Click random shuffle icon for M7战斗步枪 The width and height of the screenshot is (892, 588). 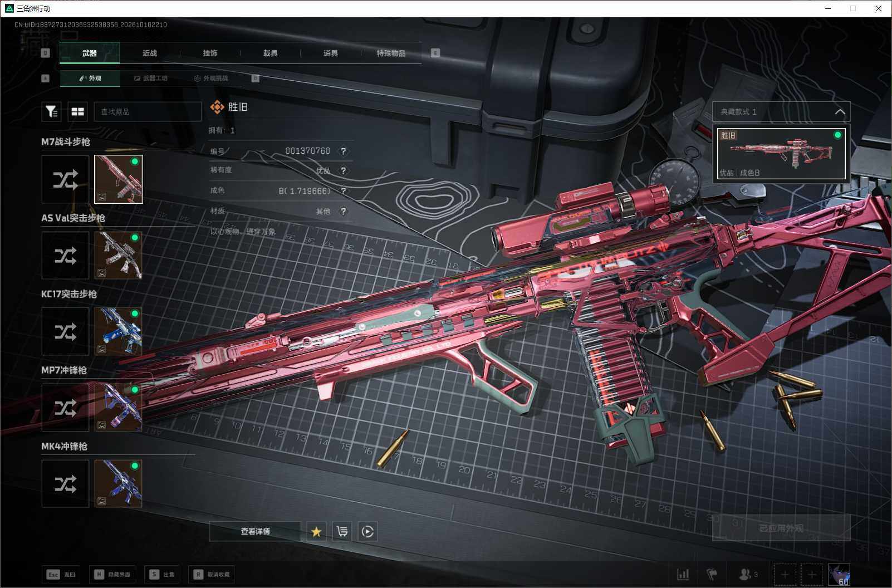[x=65, y=179]
